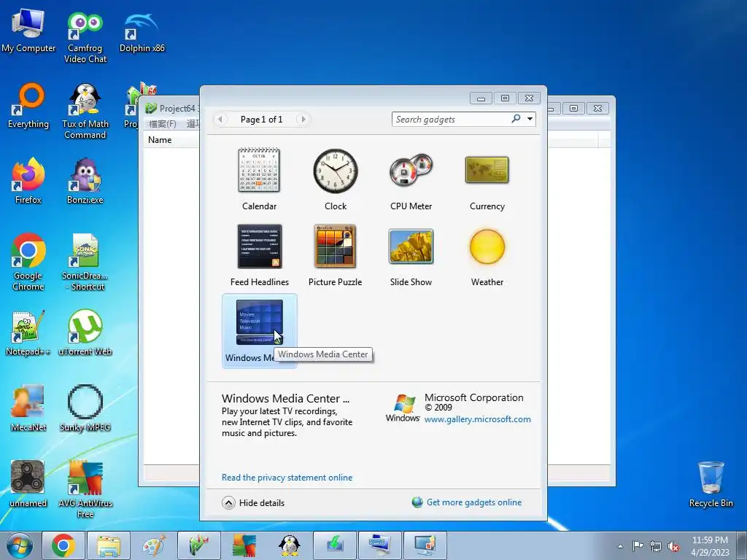Select the Sunky-MPEG desktop icon
This screenshot has height=560, width=747.
(85, 408)
